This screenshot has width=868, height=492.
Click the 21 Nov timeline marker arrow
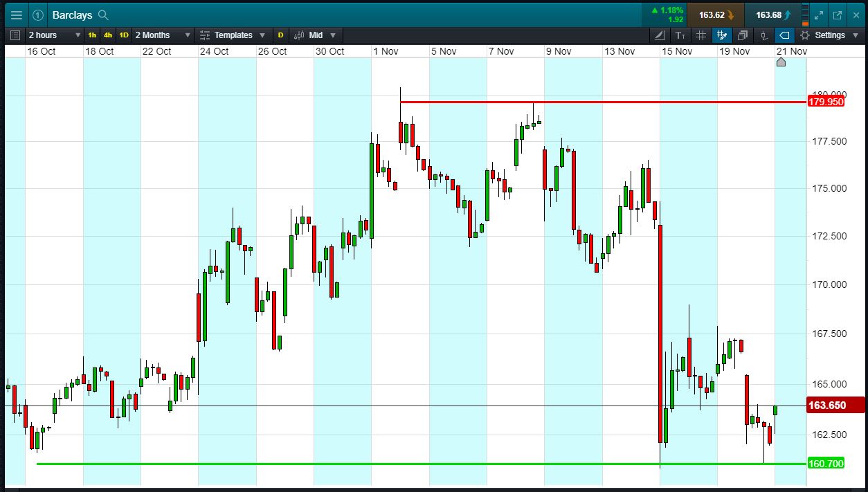point(781,62)
